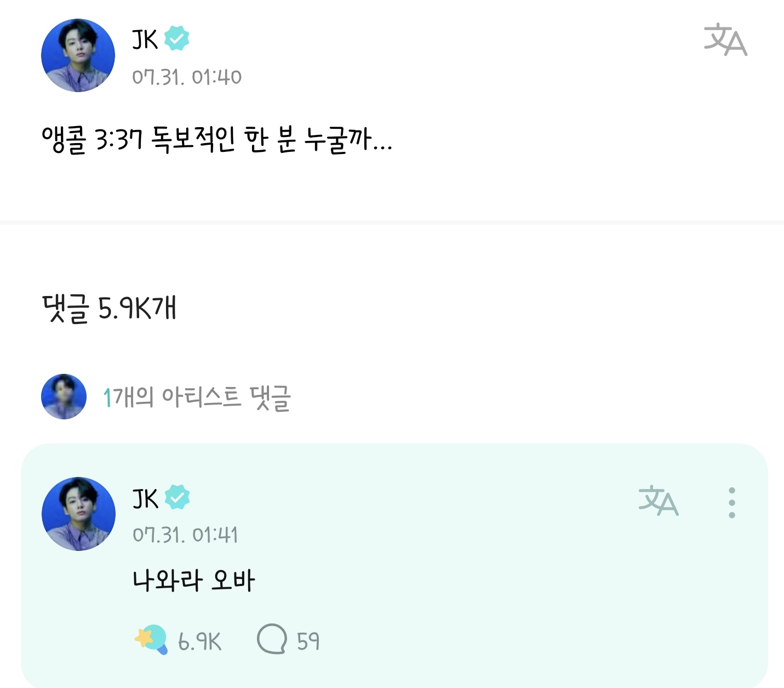The height and width of the screenshot is (688, 784).
Task: Select the comment text '나와라 오바'
Action: pyautogui.click(x=193, y=581)
